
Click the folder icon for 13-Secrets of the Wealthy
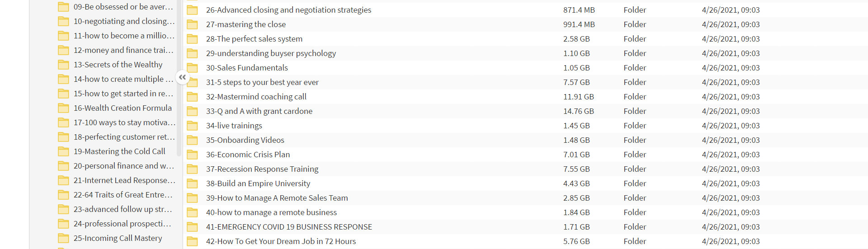tap(63, 65)
